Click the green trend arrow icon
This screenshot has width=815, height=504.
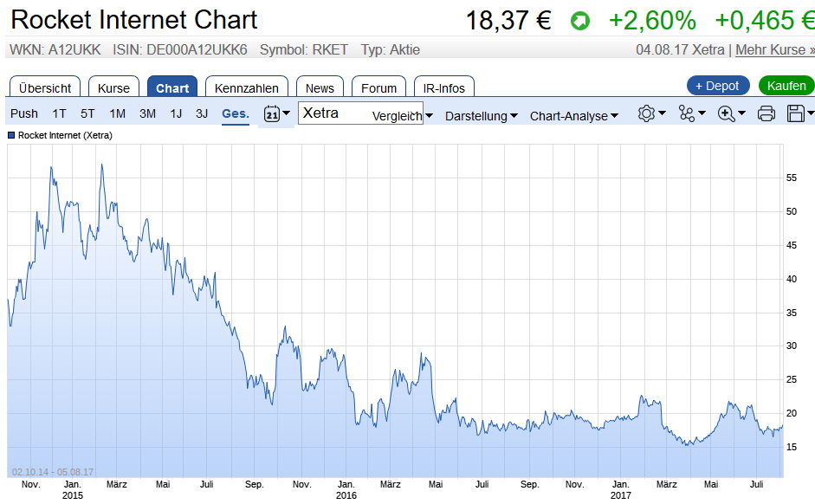[580, 22]
